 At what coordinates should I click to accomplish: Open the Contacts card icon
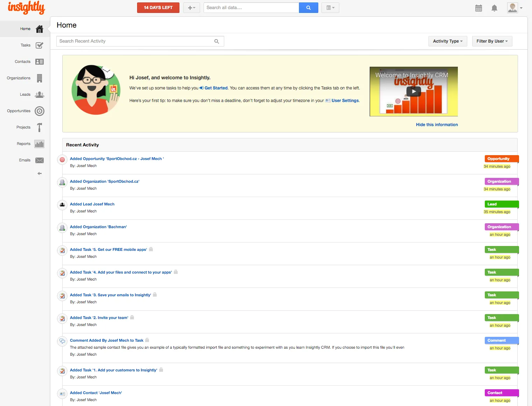(x=40, y=62)
